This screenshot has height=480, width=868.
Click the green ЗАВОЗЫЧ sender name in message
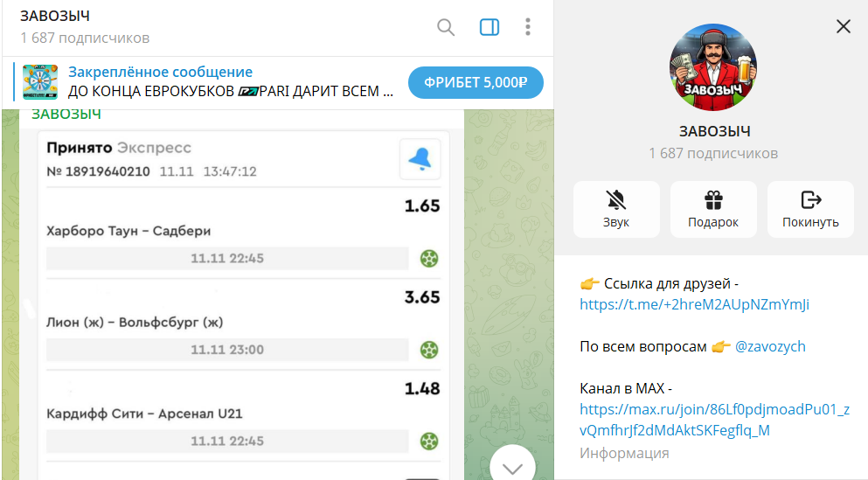tap(66, 114)
